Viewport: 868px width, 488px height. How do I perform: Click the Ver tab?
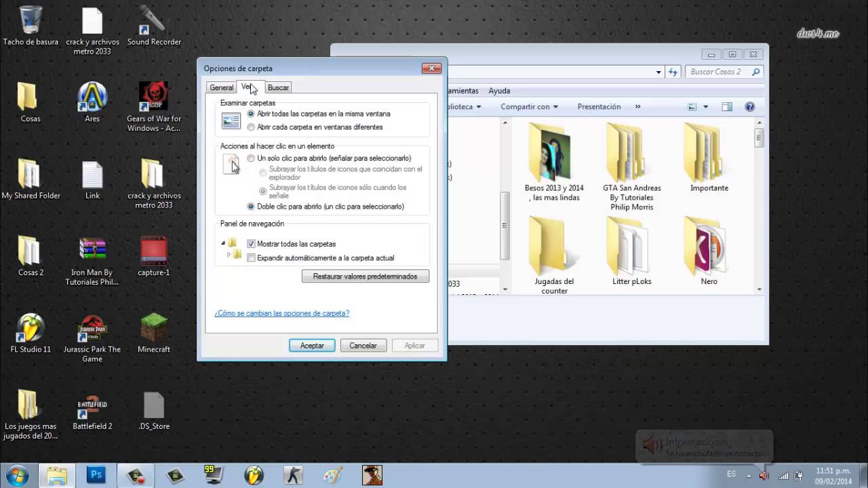coord(249,86)
